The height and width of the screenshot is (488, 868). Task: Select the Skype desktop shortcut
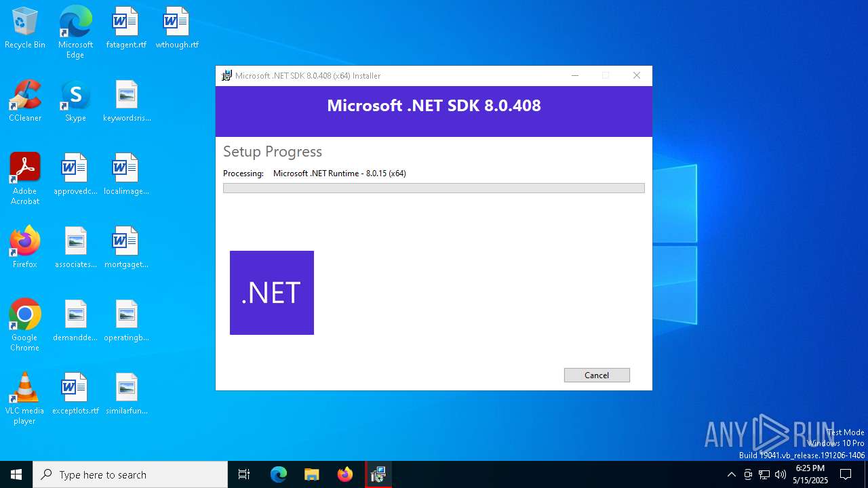[75, 102]
